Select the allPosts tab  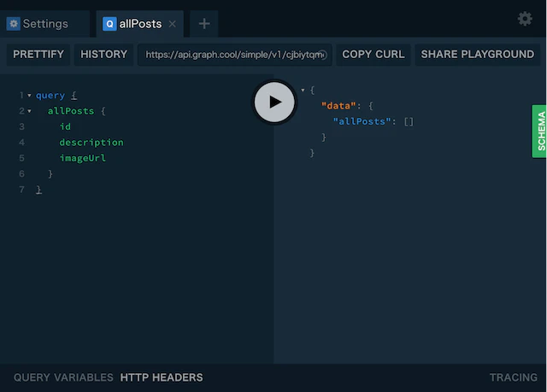[139, 24]
